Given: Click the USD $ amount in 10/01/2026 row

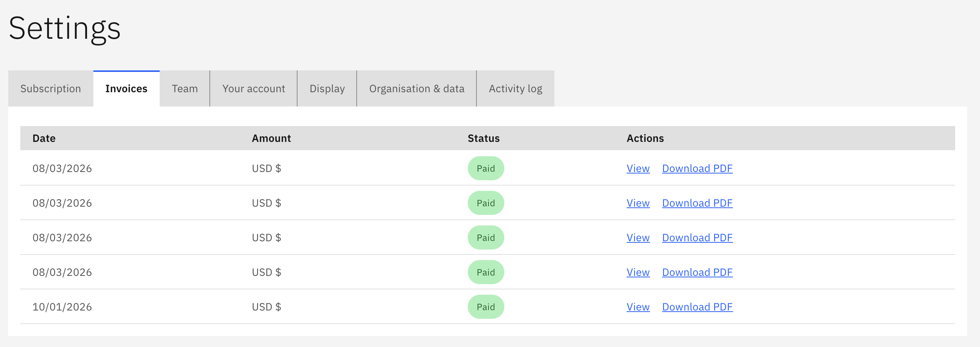Looking at the screenshot, I should 266,307.
